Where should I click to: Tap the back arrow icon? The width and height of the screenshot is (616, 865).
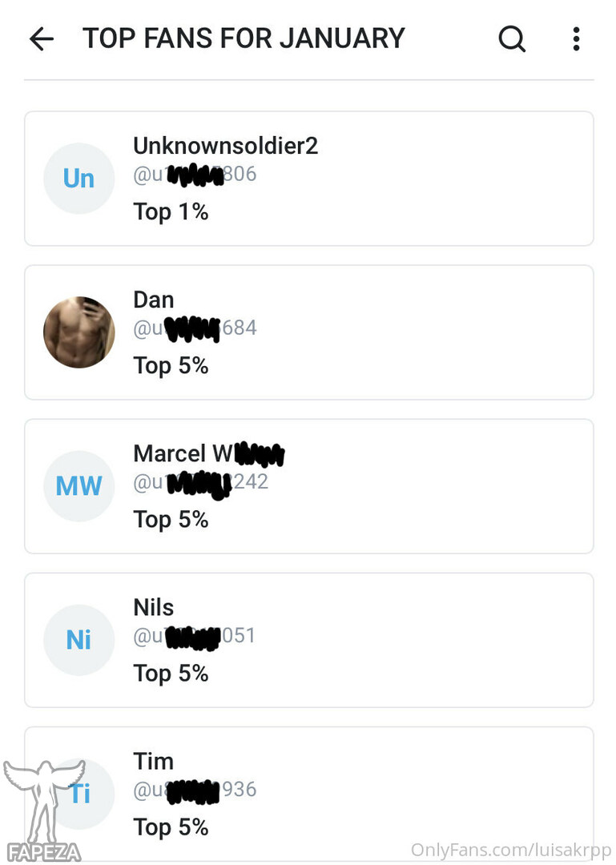coord(41,38)
